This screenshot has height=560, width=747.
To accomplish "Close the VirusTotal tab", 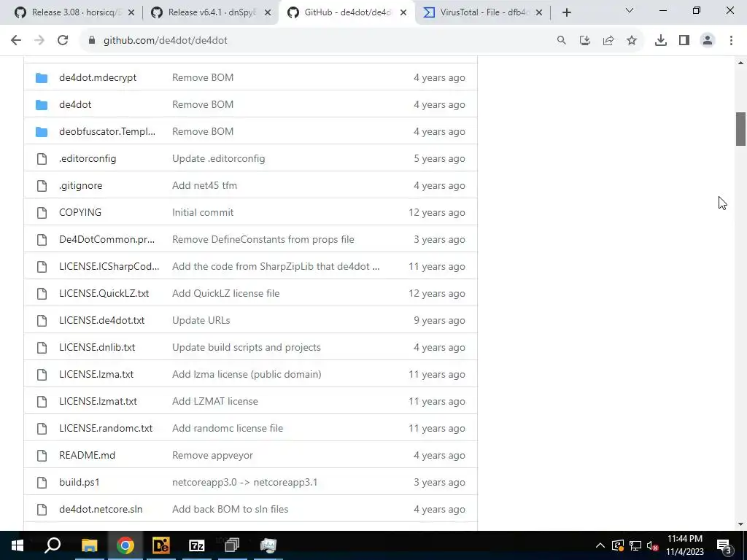I will (x=539, y=13).
